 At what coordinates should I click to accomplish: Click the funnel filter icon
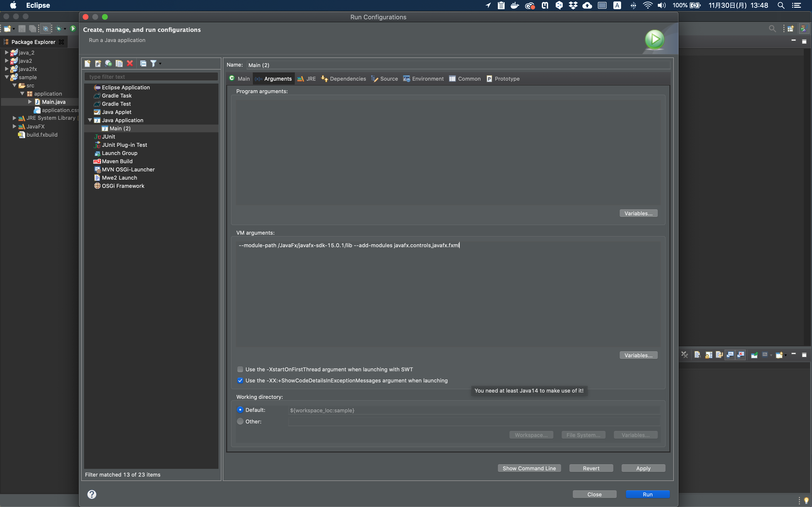tap(153, 63)
